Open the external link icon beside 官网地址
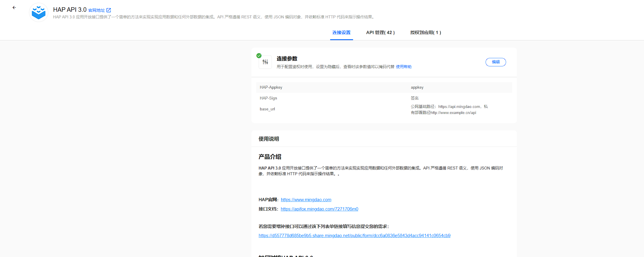Screen dimensions: 644x257 pyautogui.click(x=109, y=10)
